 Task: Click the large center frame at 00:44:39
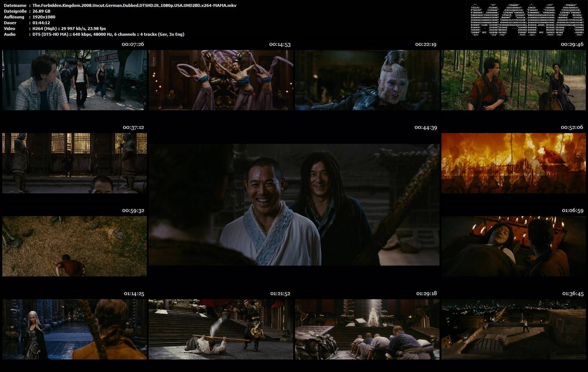point(294,205)
